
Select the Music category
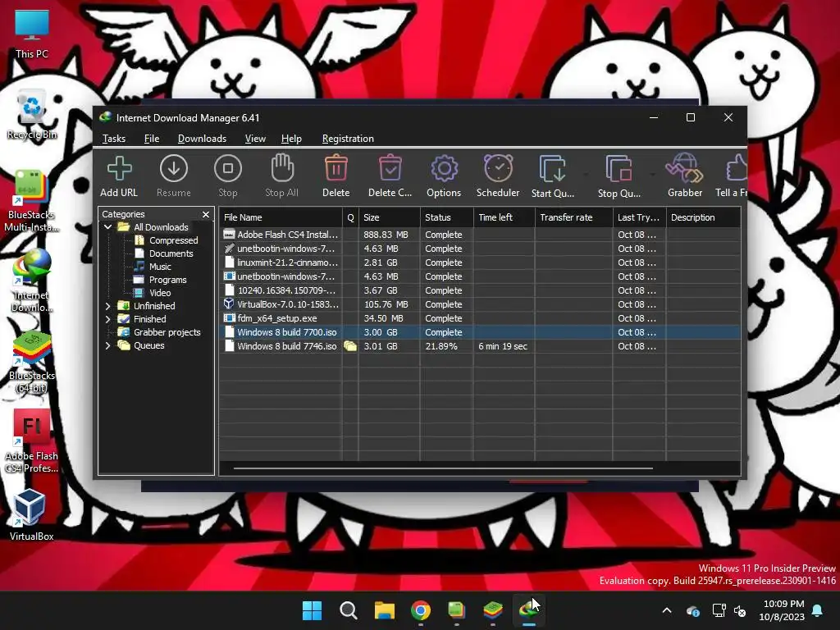(x=160, y=267)
